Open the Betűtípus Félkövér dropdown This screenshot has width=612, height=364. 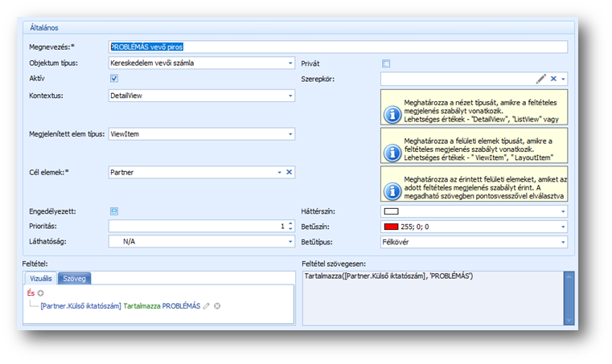(563, 241)
